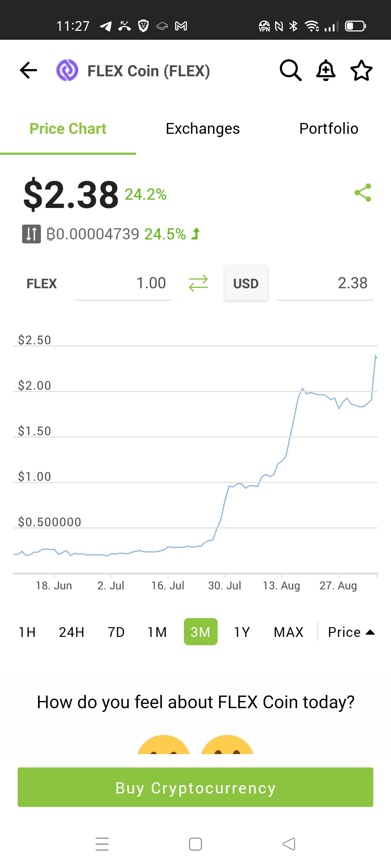Swap FLEX and USD converter direction
Screen dimensions: 391x868
click(198, 283)
